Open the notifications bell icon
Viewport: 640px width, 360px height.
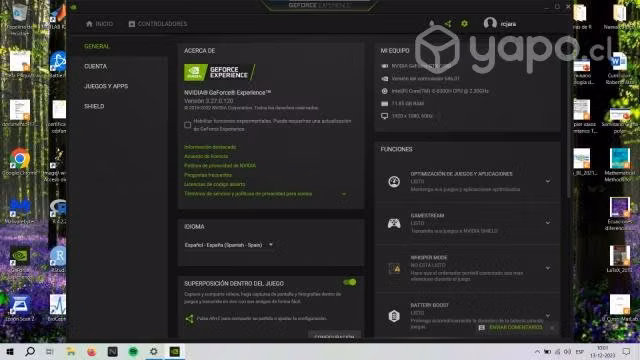431,24
